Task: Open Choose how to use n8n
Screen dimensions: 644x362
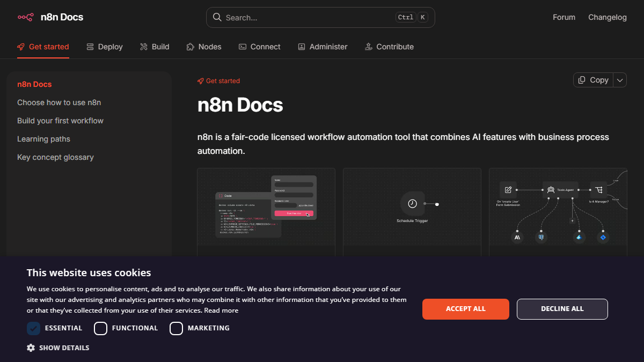Action: (x=59, y=102)
